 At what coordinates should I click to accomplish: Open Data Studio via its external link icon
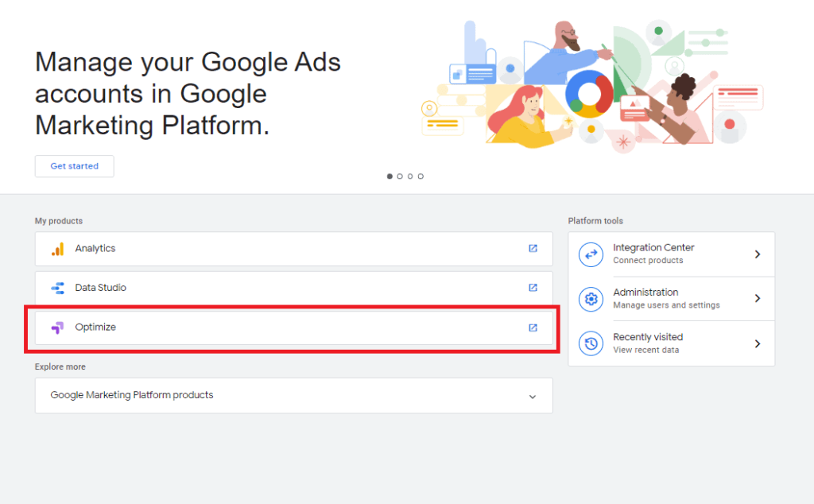(533, 288)
